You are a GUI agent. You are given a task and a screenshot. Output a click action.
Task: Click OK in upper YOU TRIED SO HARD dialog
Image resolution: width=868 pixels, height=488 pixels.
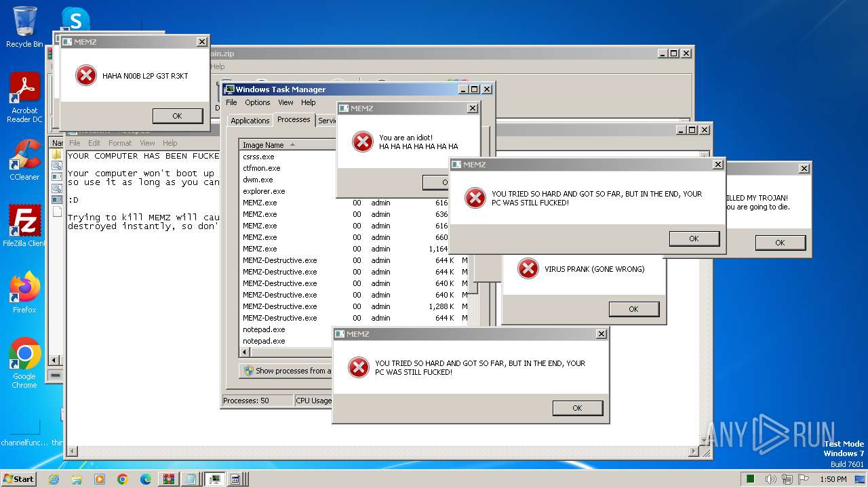coord(694,239)
